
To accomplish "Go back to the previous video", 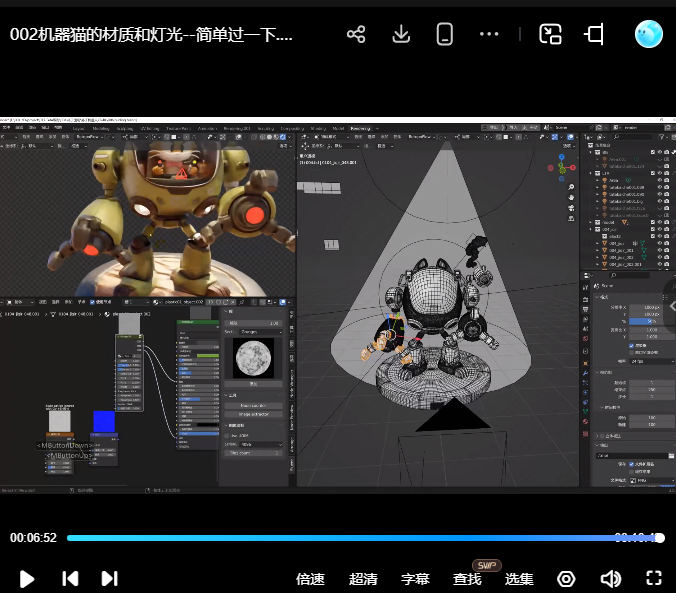I will click(x=70, y=578).
